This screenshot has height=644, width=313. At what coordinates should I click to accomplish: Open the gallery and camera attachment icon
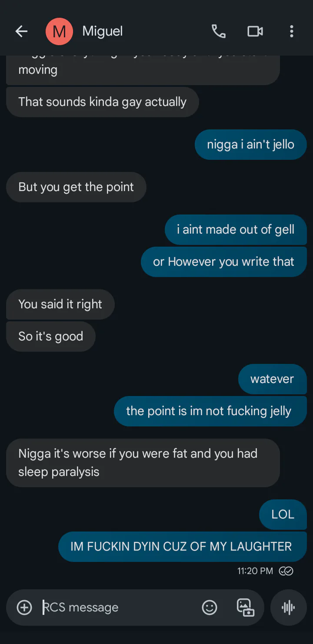pyautogui.click(x=245, y=607)
